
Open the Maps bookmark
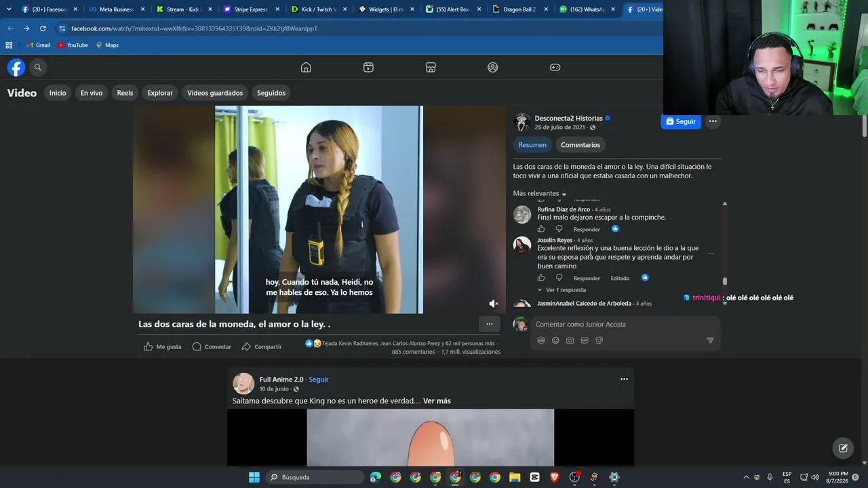pyautogui.click(x=107, y=45)
